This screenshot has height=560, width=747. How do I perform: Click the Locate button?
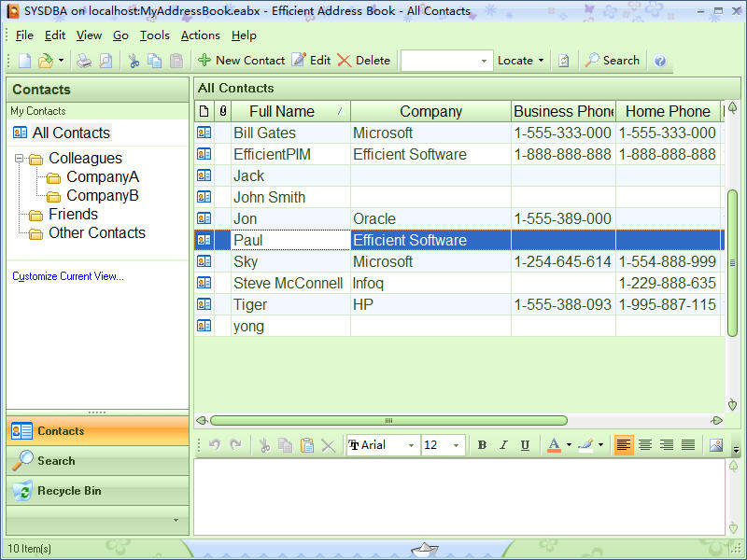pos(515,61)
